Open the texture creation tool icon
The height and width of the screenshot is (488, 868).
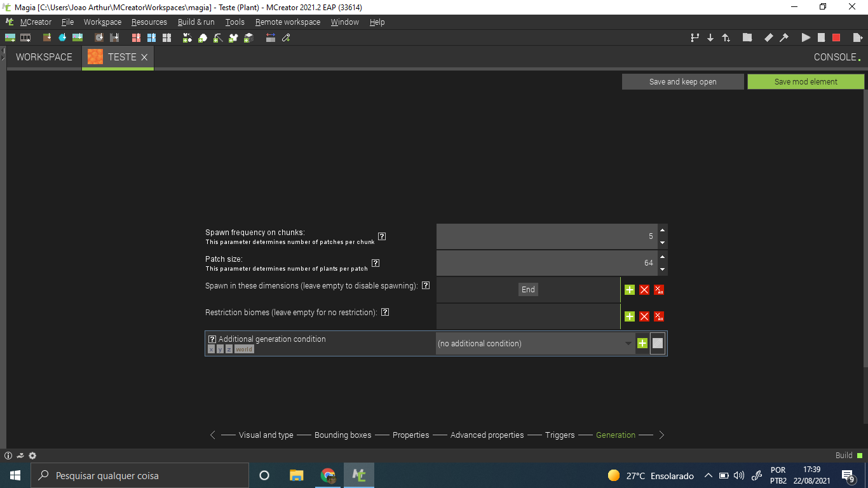click(286, 37)
